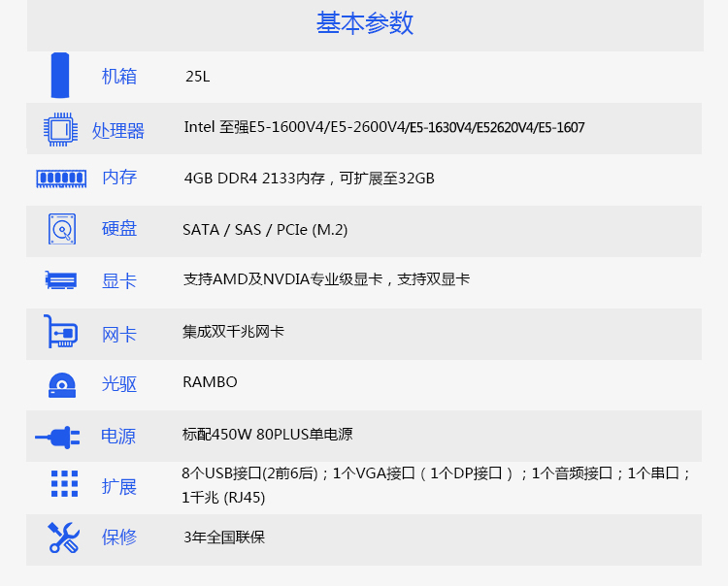Click the network card icon
728x586 pixels.
click(60, 333)
